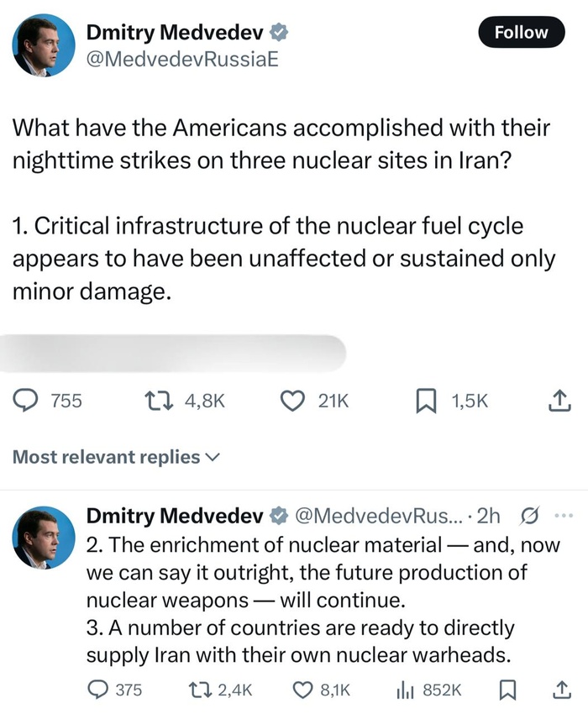Image resolution: width=588 pixels, height=714 pixels.
Task: Follow Dmitry Medvedev
Action: [521, 33]
